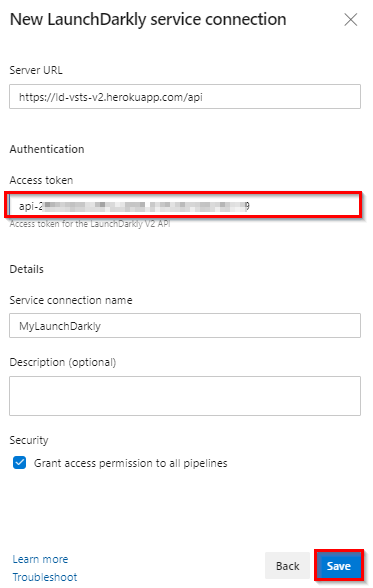Click the empty Description text area
The image size is (373, 588).
pyautogui.click(x=185, y=396)
